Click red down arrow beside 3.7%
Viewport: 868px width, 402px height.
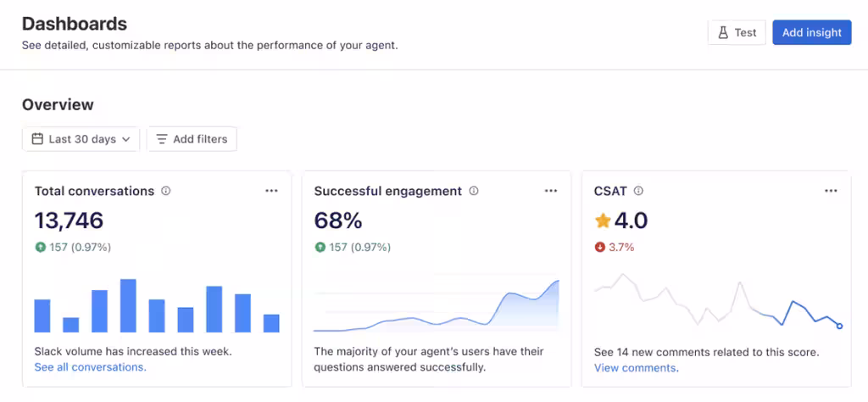(x=599, y=248)
